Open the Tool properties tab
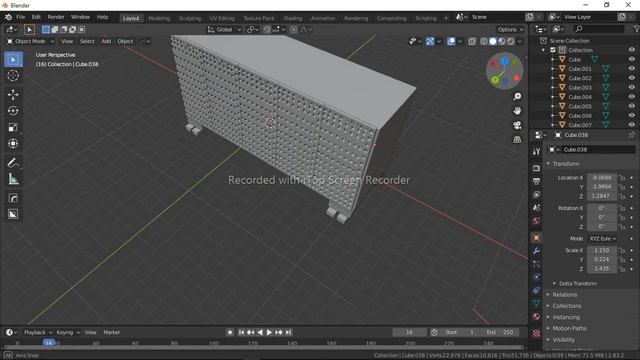640x360 pixels. coord(536,151)
